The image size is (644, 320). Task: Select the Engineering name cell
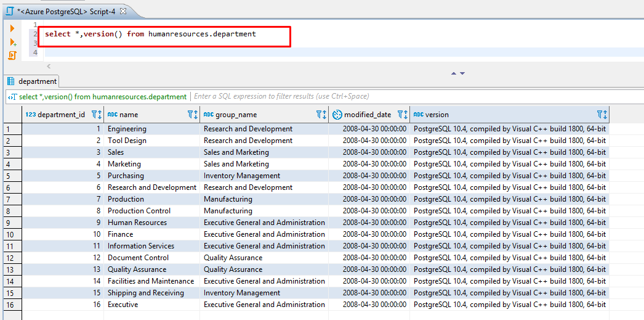coord(151,129)
